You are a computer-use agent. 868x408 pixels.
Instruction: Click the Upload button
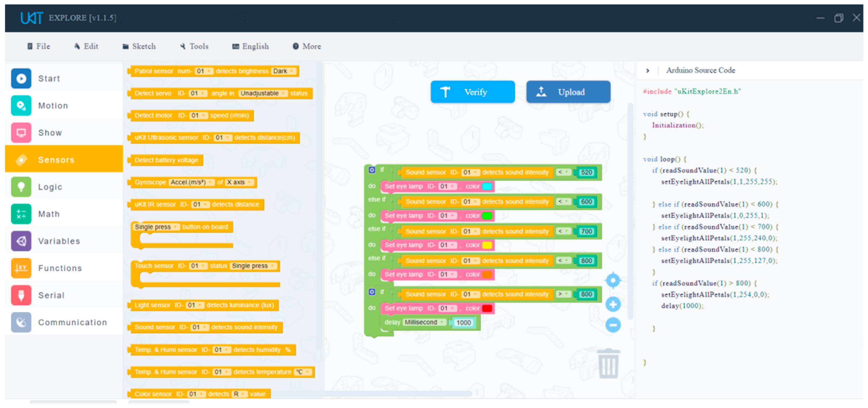pyautogui.click(x=568, y=92)
